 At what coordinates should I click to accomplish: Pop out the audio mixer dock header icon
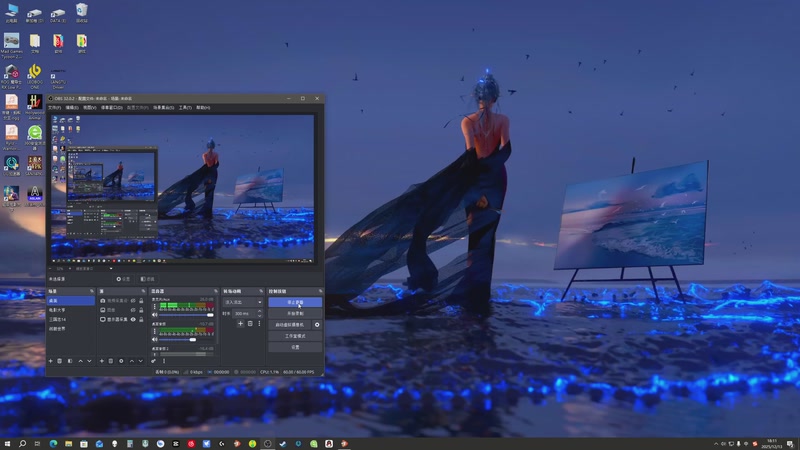tap(216, 291)
